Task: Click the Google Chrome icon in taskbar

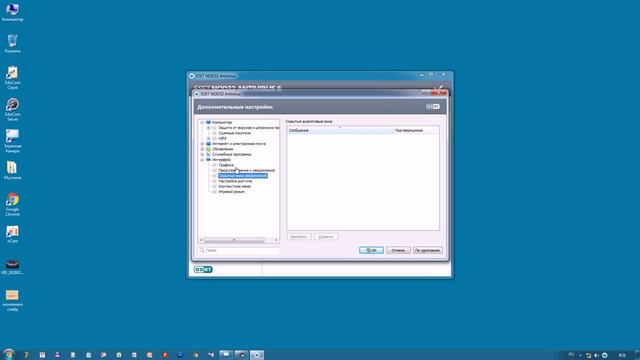Action: point(196,355)
